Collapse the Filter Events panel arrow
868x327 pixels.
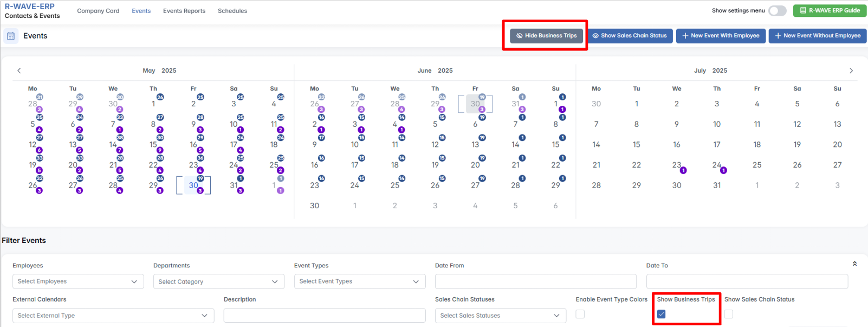coord(854,264)
